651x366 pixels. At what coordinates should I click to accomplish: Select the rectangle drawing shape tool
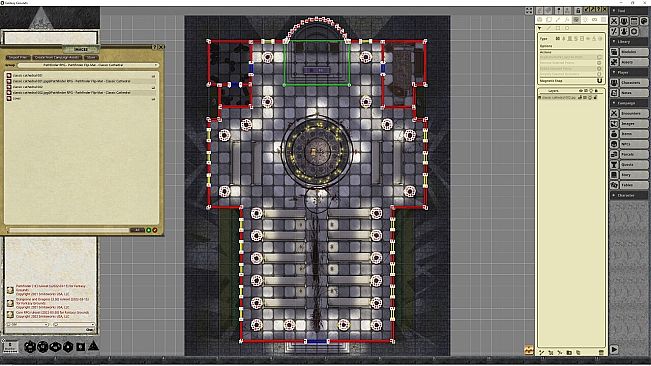point(558,28)
